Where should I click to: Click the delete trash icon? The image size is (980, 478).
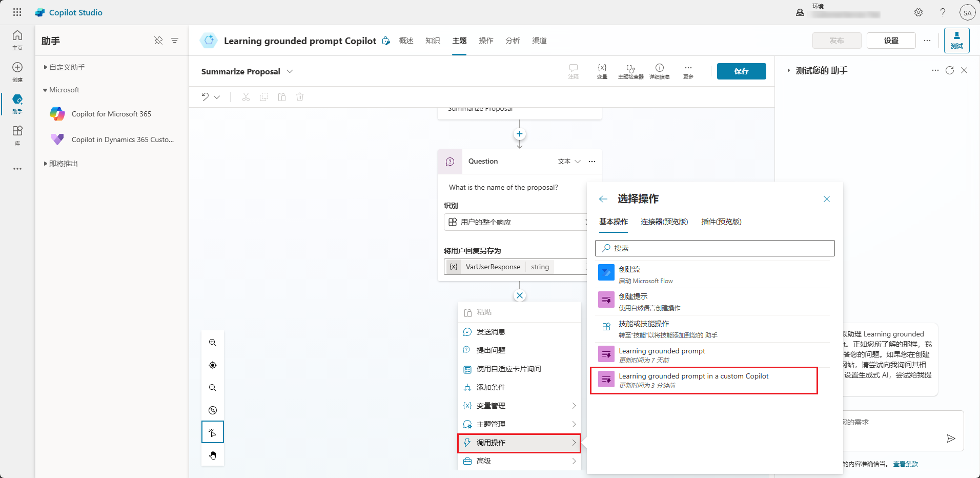click(300, 97)
